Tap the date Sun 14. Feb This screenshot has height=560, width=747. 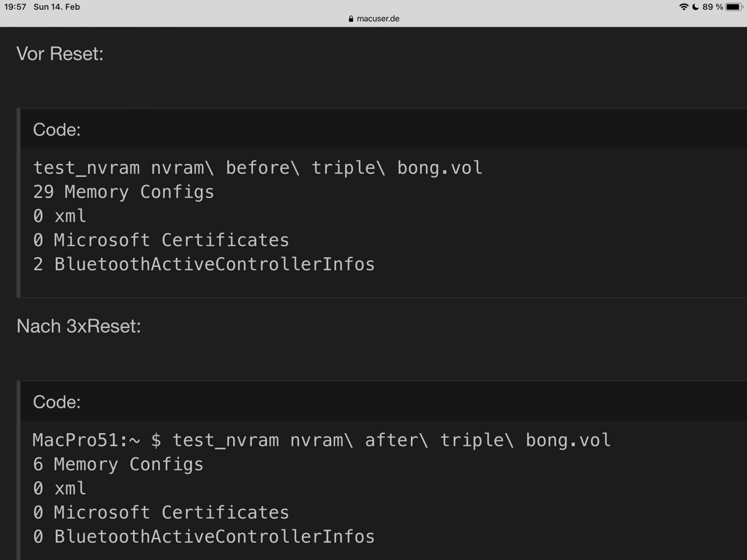coord(57,7)
